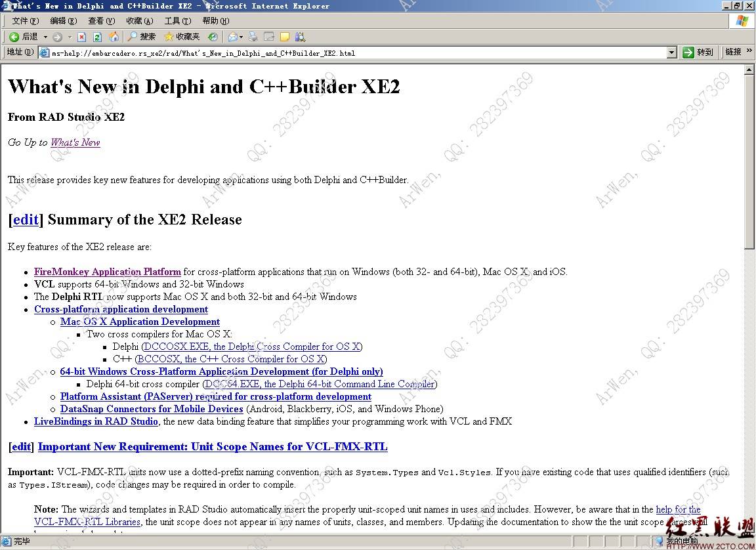The height and width of the screenshot is (550, 756).
Task: Click the Edit page toolbar icon
Action: 269,37
